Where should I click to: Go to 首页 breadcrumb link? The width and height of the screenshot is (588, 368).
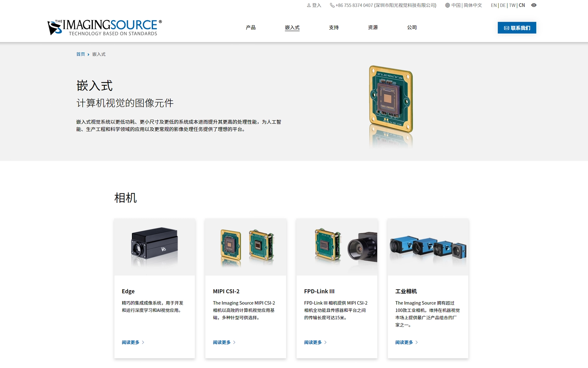click(x=81, y=54)
